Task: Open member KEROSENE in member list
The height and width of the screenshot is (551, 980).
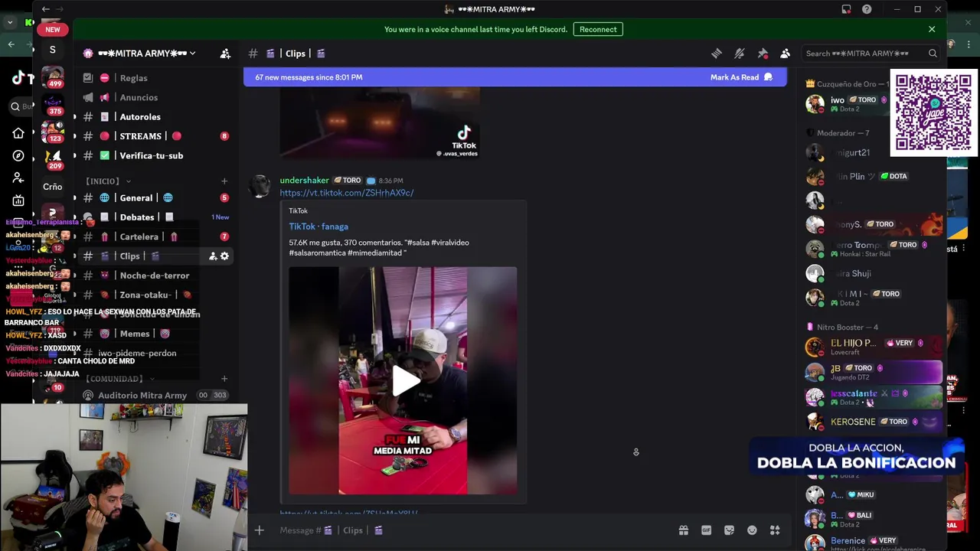Action: (x=873, y=422)
